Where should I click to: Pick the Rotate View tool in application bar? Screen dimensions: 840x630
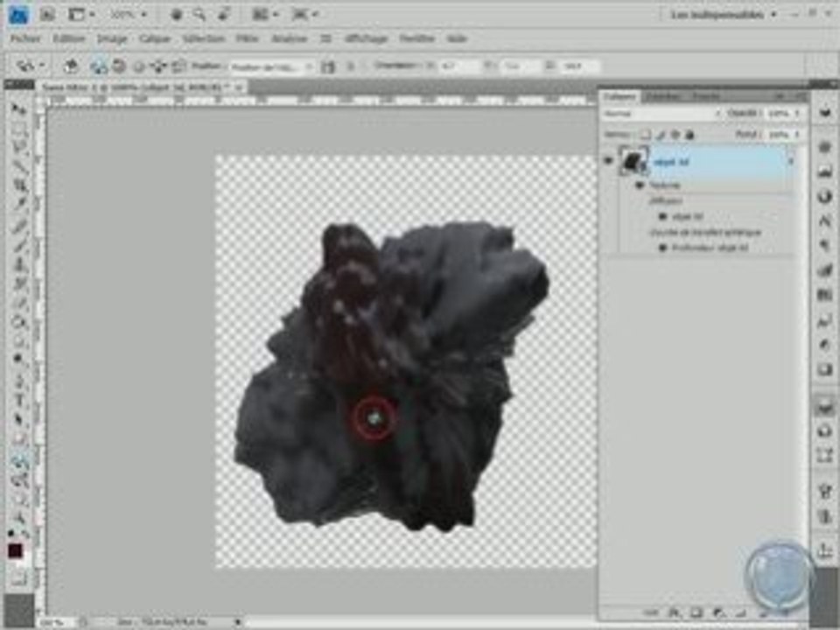pyautogui.click(x=224, y=15)
